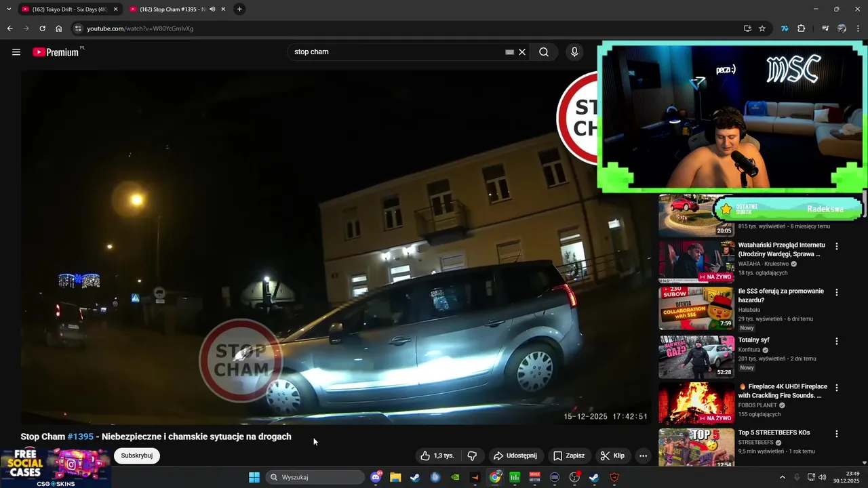Open the Extensions puzzle icon
Viewport: 868px width, 488px height.
[x=802, y=28]
